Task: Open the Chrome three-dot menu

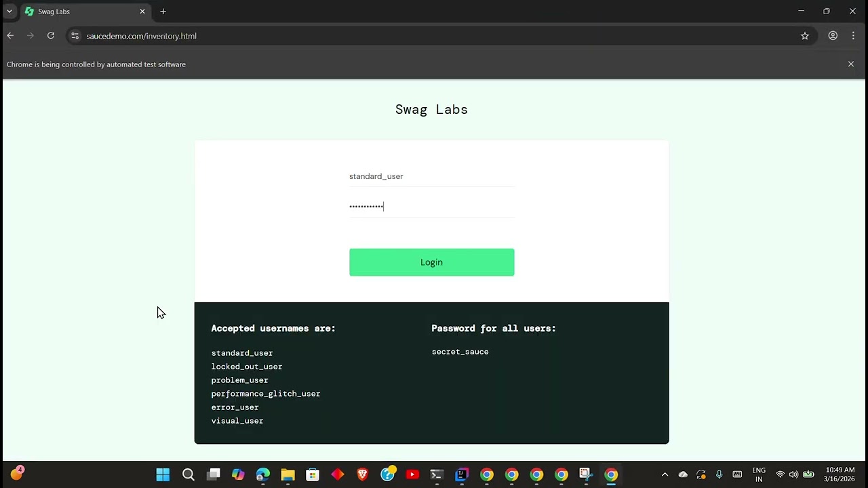Action: (853, 36)
